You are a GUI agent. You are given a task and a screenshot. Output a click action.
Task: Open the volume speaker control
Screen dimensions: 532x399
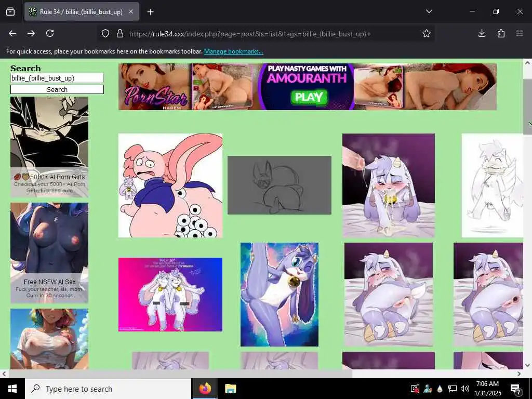[x=465, y=389]
